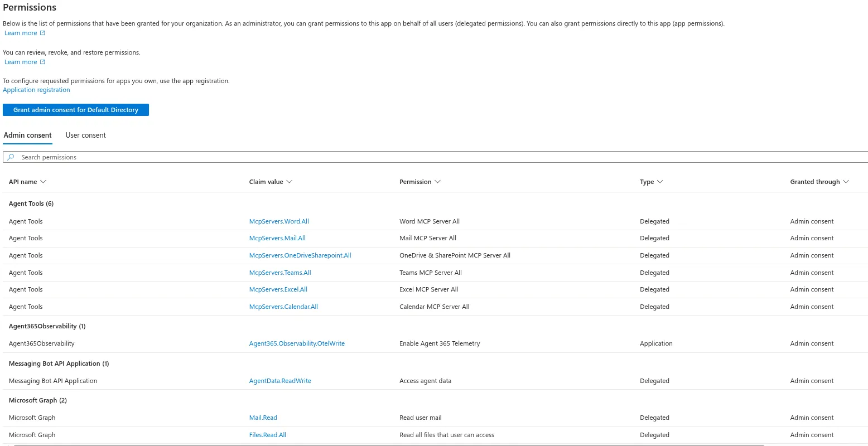Focus the Search permissions field
868x446 pixels.
pos(435,157)
